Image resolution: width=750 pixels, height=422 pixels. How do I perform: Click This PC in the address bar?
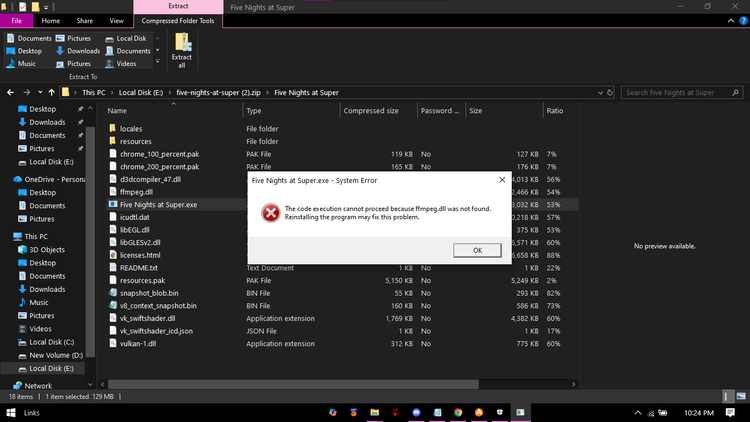[x=93, y=92]
